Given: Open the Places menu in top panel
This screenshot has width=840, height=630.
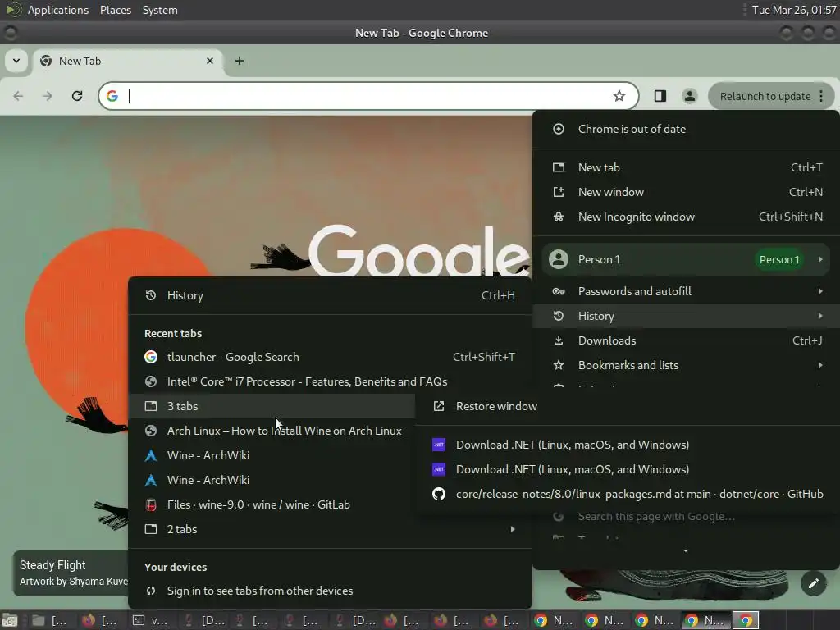Looking at the screenshot, I should (116, 10).
